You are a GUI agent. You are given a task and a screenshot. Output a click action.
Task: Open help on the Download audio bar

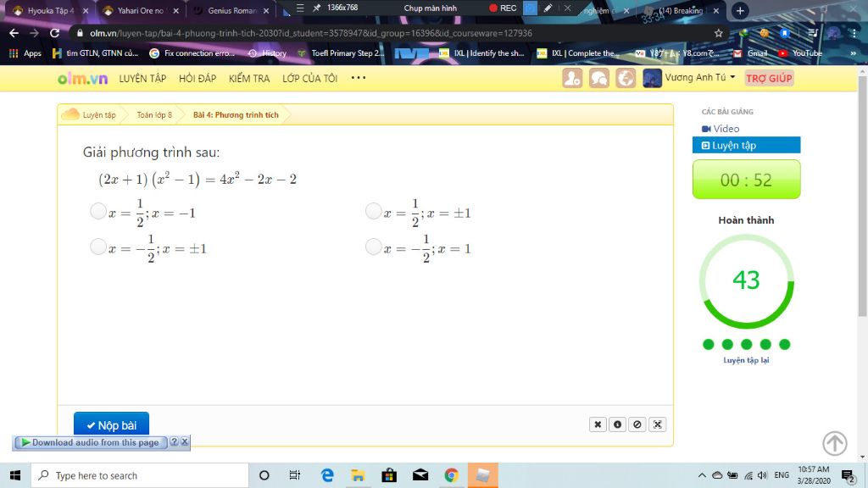coord(175,442)
